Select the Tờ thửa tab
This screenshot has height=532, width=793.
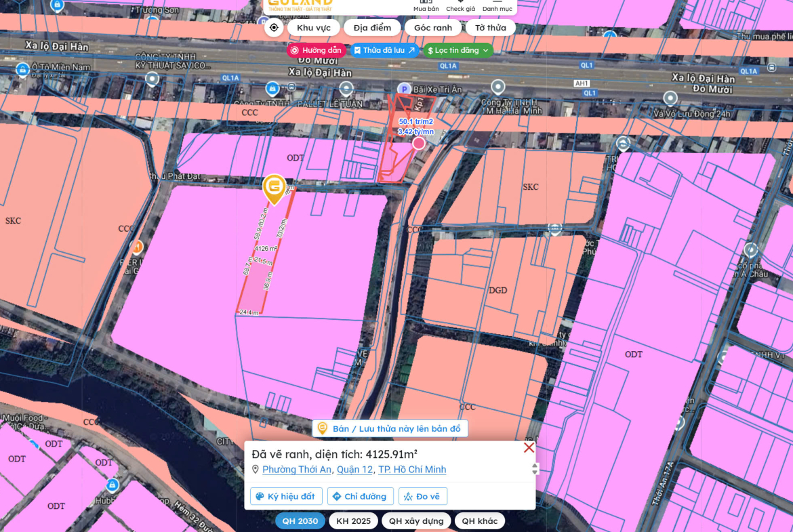click(x=490, y=28)
